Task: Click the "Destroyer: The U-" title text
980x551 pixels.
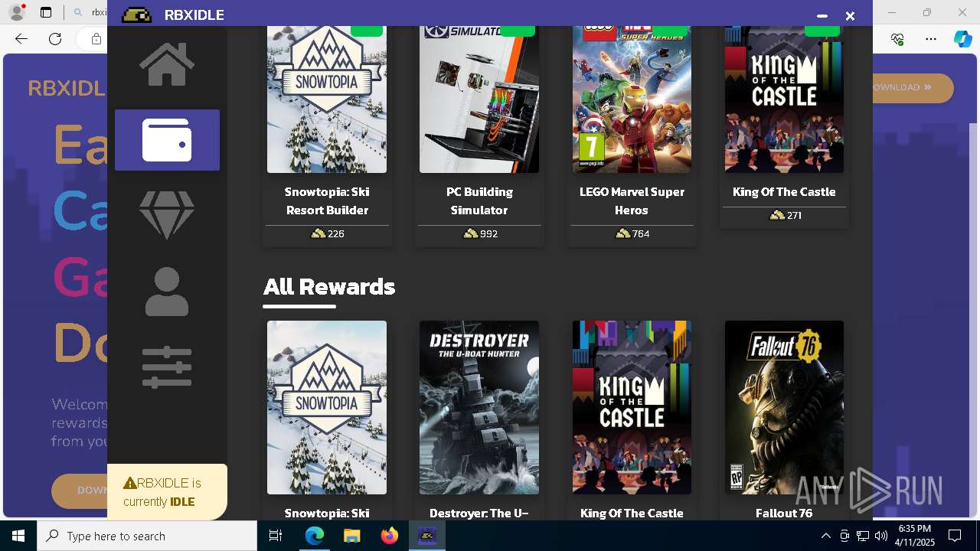Action: click(479, 513)
